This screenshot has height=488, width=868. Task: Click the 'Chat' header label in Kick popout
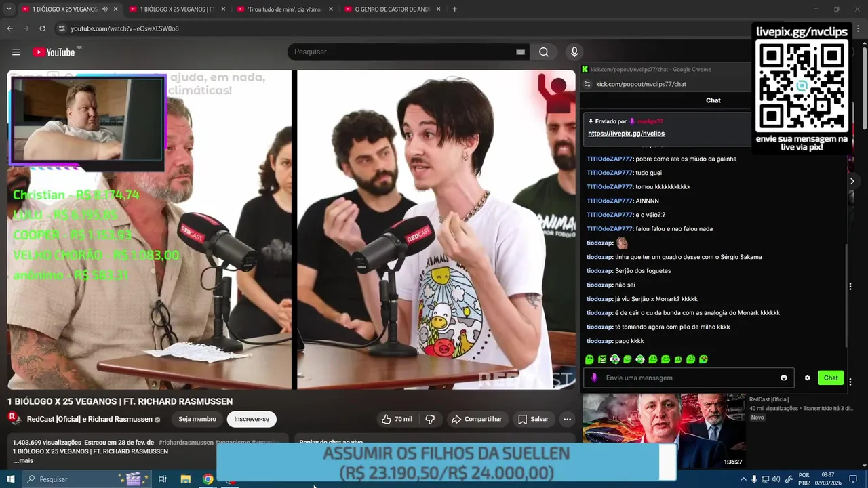713,100
